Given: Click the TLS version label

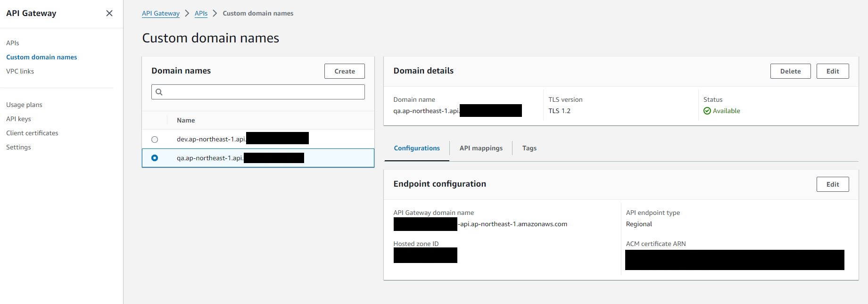Looking at the screenshot, I should pos(565,99).
